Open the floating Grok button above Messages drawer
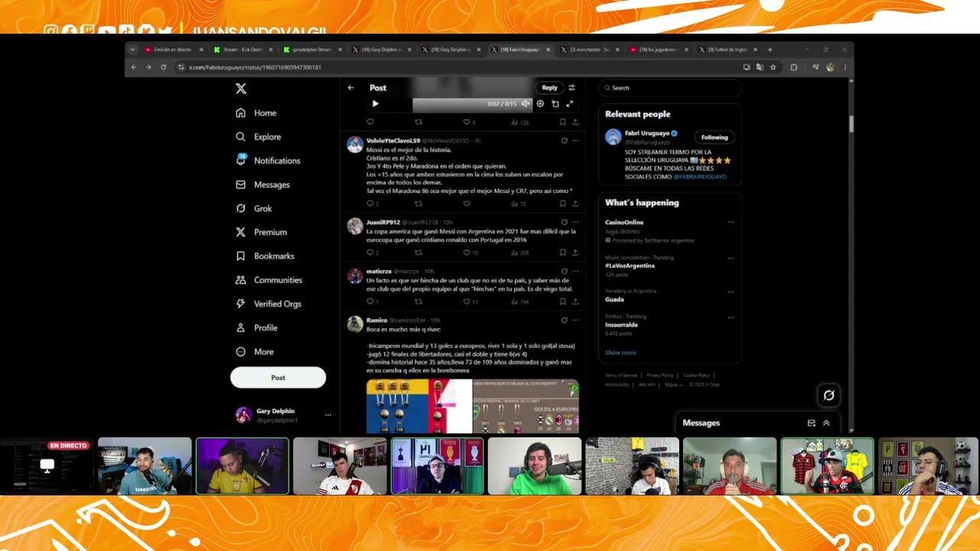This screenshot has width=980, height=551. (828, 395)
